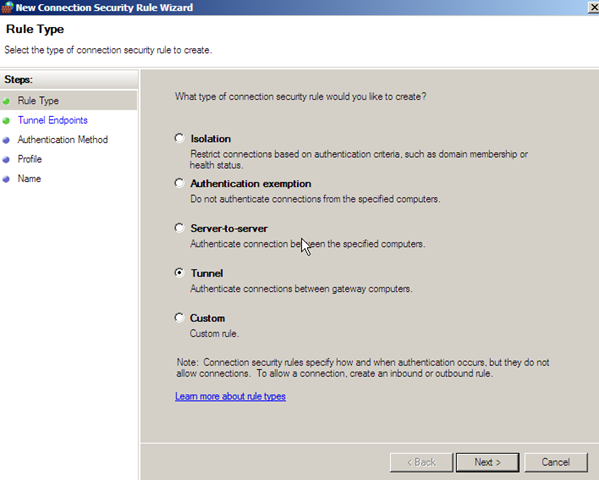The height and width of the screenshot is (480, 599).
Task: Cancel the wizard
Action: tap(556, 462)
